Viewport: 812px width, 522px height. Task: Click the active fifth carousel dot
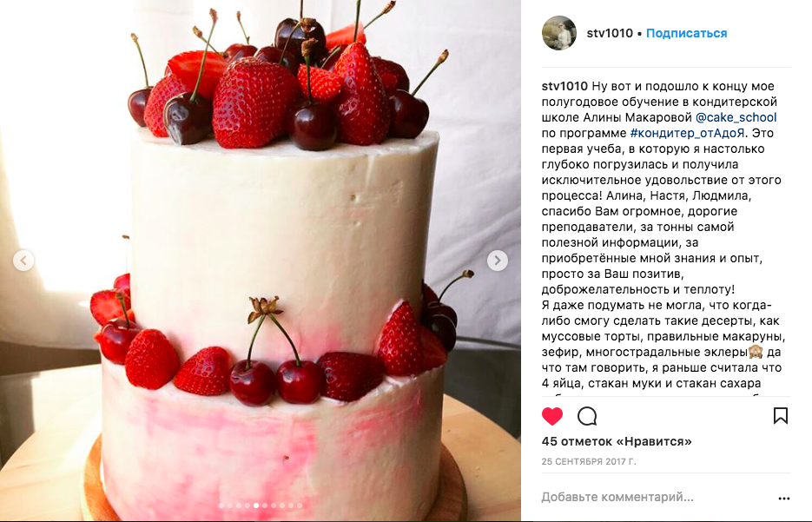pyautogui.click(x=256, y=505)
